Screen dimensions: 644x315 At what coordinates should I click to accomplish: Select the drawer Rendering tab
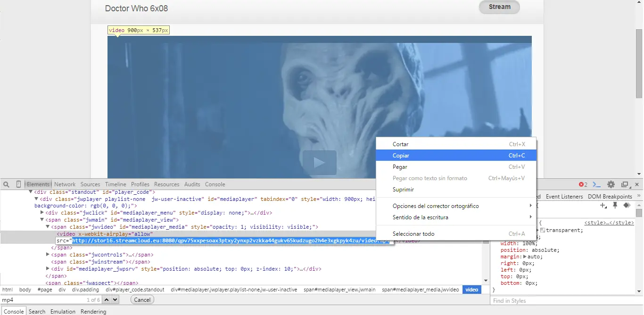[x=93, y=311]
